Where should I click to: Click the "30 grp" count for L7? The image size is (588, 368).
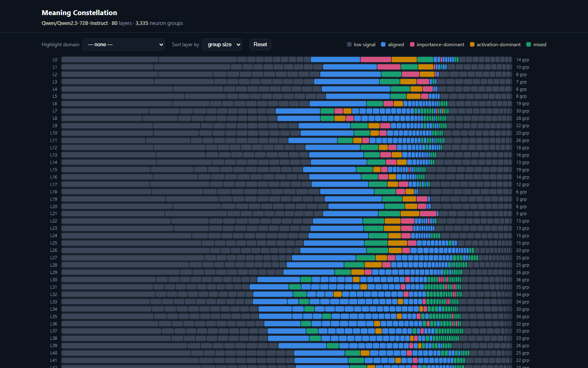pos(522,111)
